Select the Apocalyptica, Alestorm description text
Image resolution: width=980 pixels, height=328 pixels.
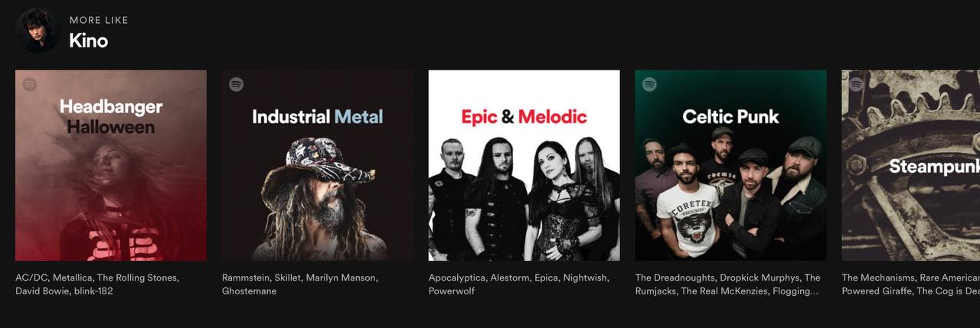[519, 284]
